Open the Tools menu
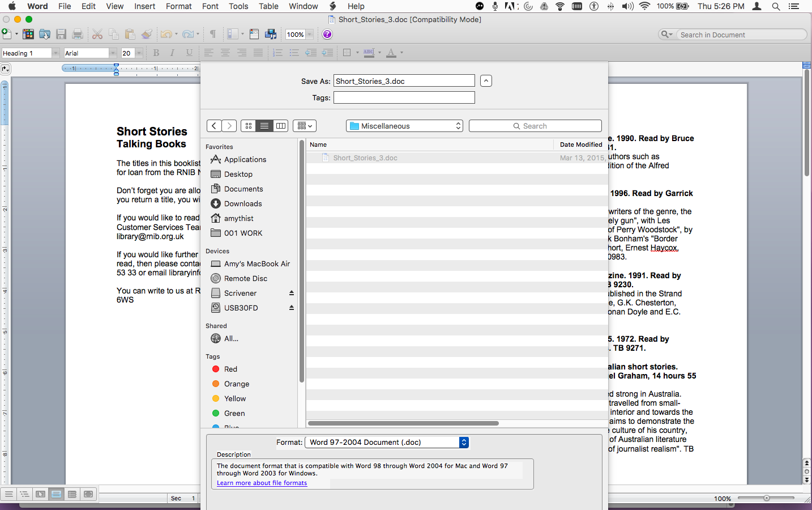812x510 pixels. 238,6
